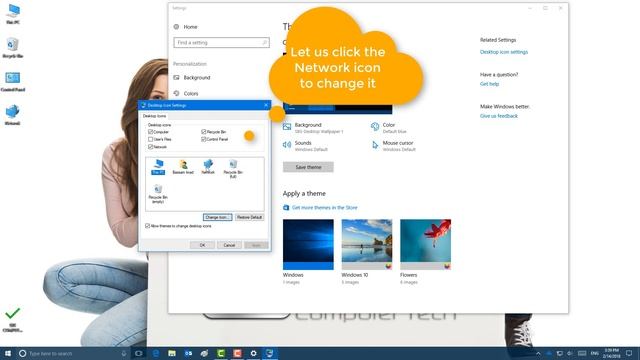
Task: Click the Cortana circle icon in the taskbar
Action: (22, 353)
